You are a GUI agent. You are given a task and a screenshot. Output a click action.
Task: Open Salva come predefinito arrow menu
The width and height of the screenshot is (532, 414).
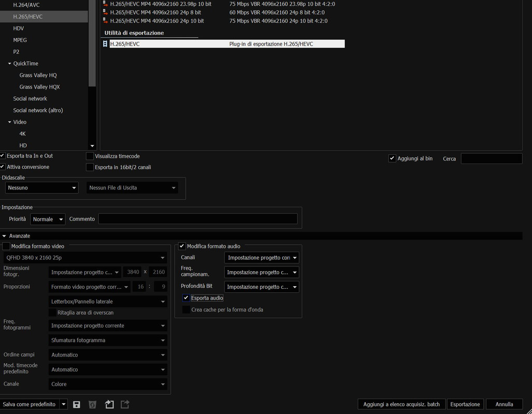click(63, 404)
